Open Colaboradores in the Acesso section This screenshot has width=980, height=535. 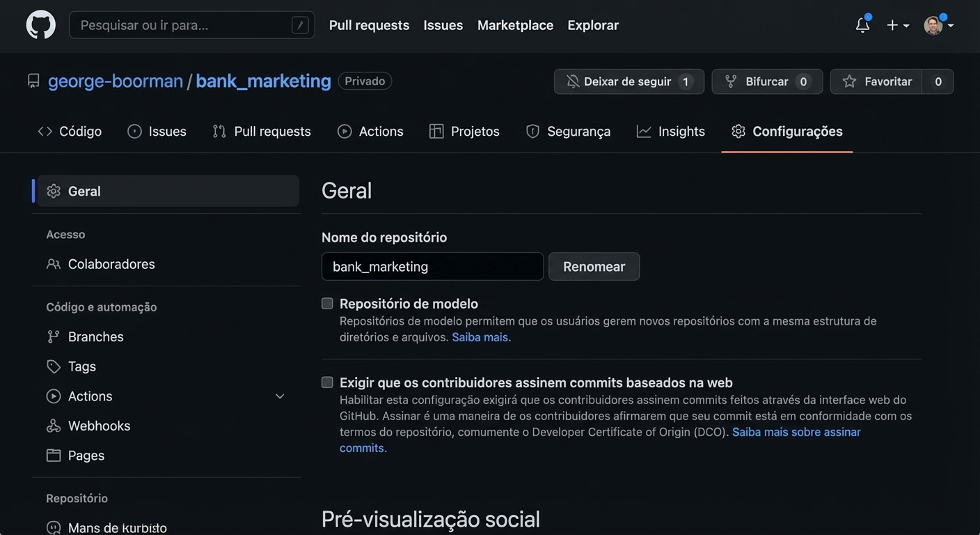(111, 264)
